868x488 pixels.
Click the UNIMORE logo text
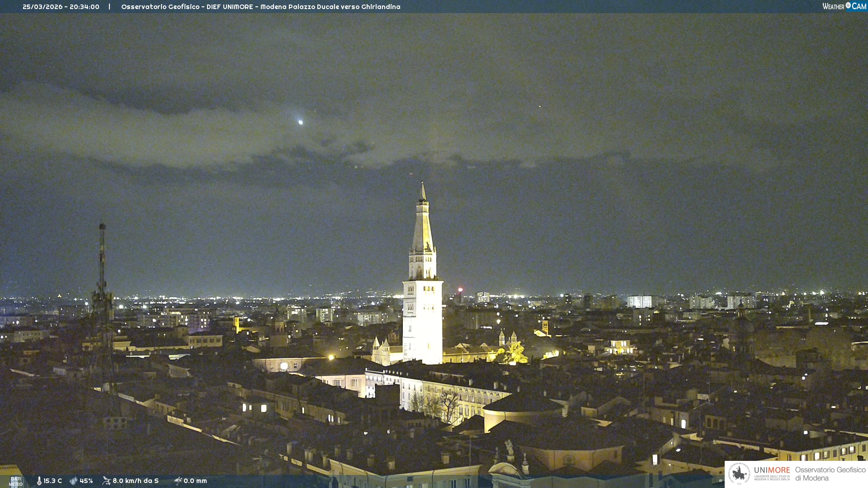[x=772, y=470]
